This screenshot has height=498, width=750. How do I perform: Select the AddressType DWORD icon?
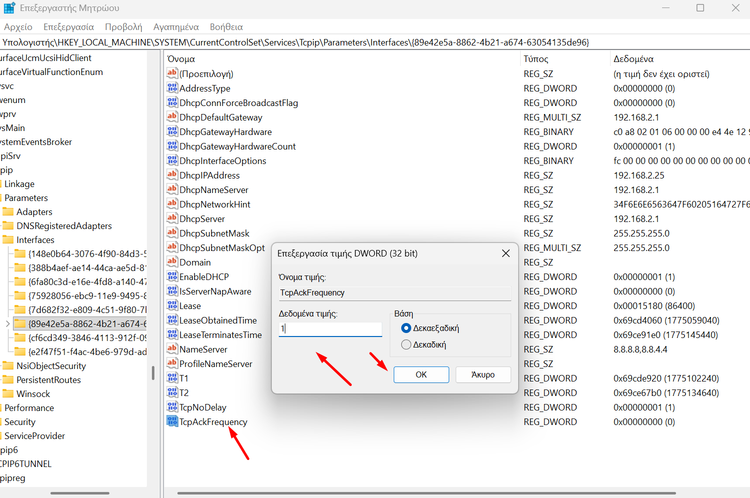(x=173, y=88)
